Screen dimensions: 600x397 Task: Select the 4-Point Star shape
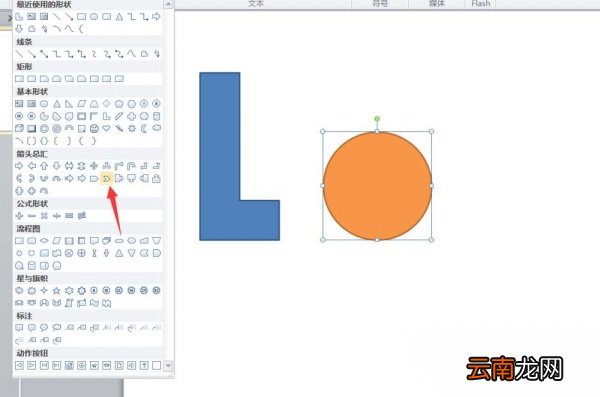click(44, 291)
